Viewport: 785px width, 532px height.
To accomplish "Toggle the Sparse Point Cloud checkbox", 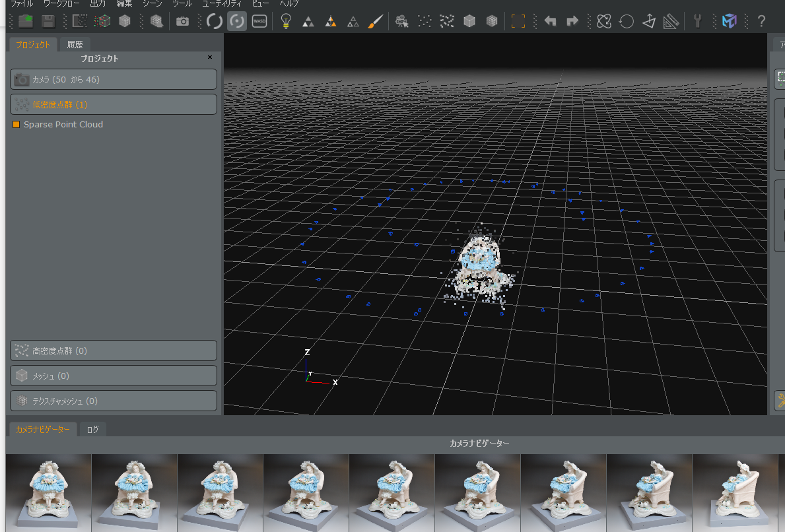I will (x=17, y=125).
